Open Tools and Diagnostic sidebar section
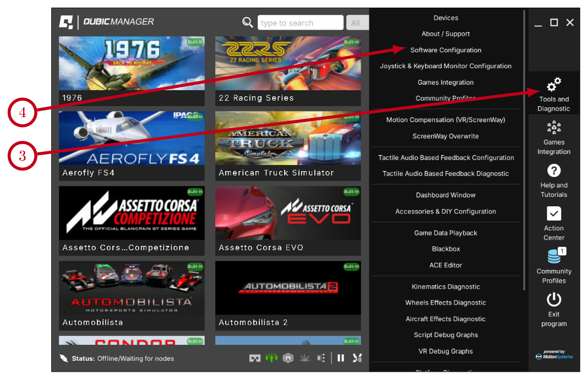Image resolution: width=588 pixels, height=380 pixels. [553, 93]
